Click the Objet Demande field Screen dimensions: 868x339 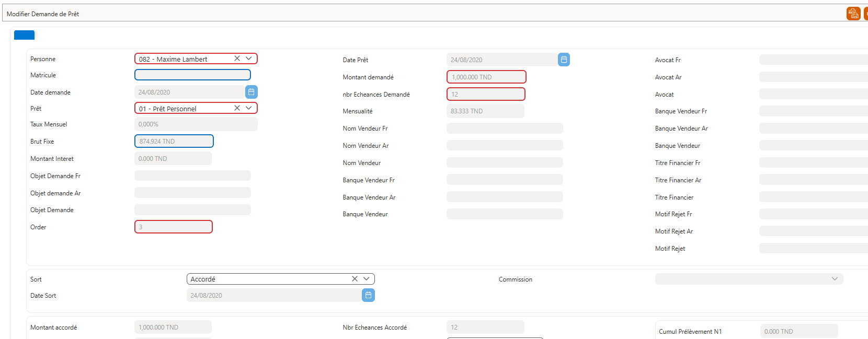tap(192, 209)
